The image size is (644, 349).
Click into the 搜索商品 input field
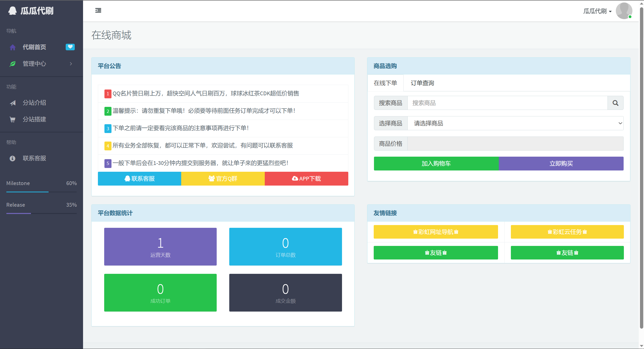[507, 103]
